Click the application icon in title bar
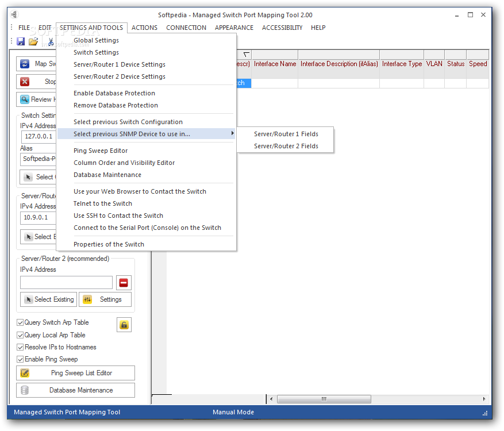The height and width of the screenshot is (431, 504). pos(14,15)
